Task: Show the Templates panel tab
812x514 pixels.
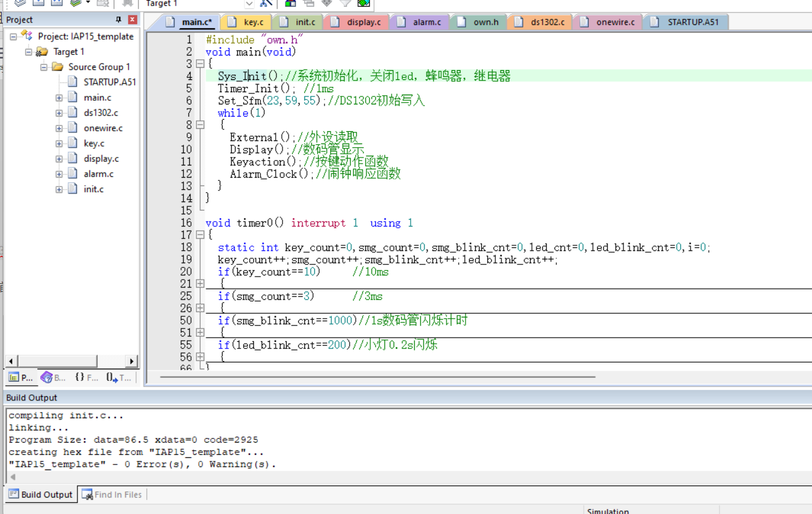Action: 118,378
